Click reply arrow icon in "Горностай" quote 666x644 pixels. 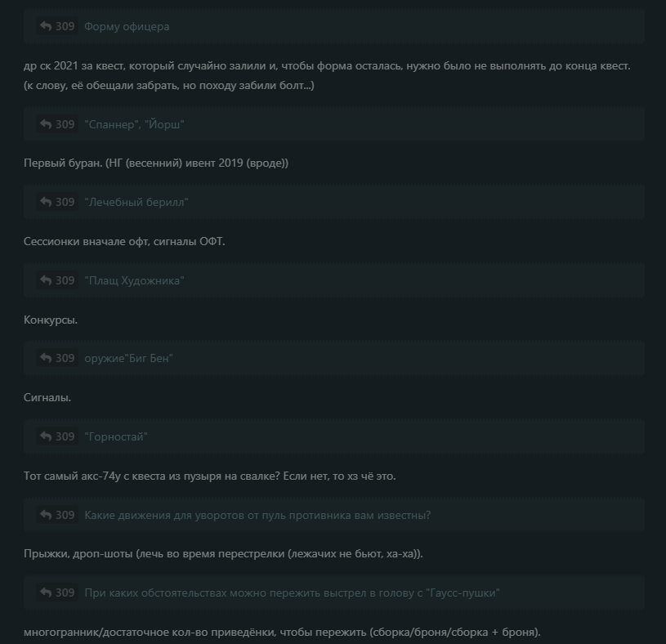[x=46, y=436]
